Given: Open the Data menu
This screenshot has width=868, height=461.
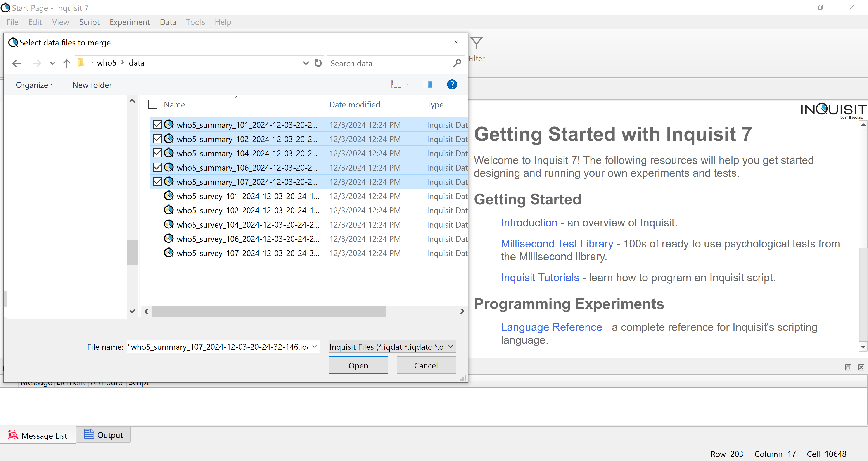Looking at the screenshot, I should [x=168, y=22].
